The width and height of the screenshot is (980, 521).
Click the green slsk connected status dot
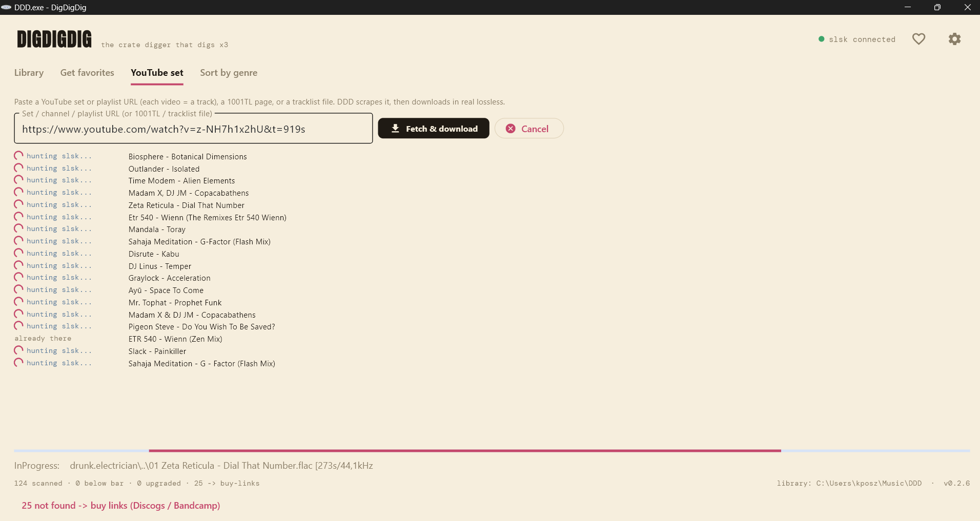(x=822, y=39)
